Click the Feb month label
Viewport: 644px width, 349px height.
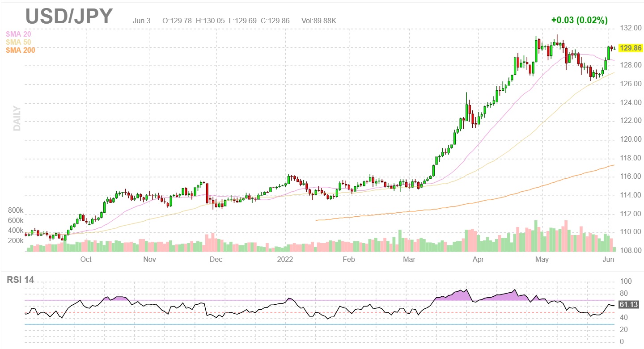[x=348, y=259]
